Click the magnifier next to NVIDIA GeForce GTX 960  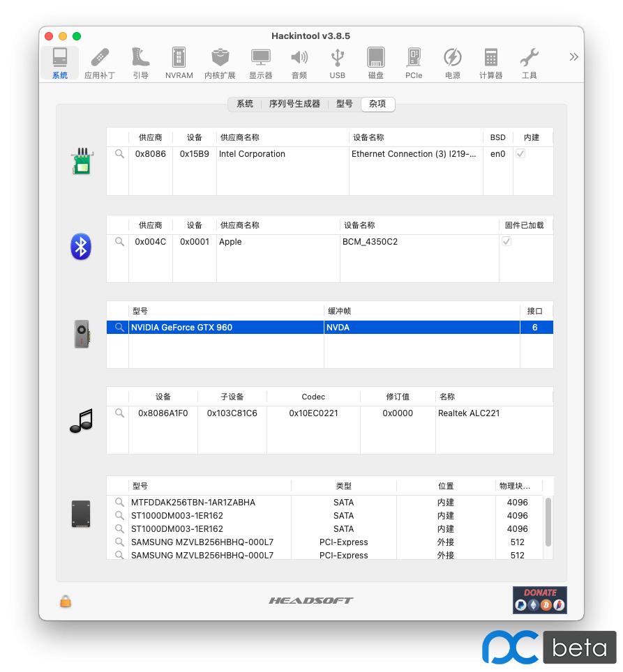pyautogui.click(x=119, y=327)
